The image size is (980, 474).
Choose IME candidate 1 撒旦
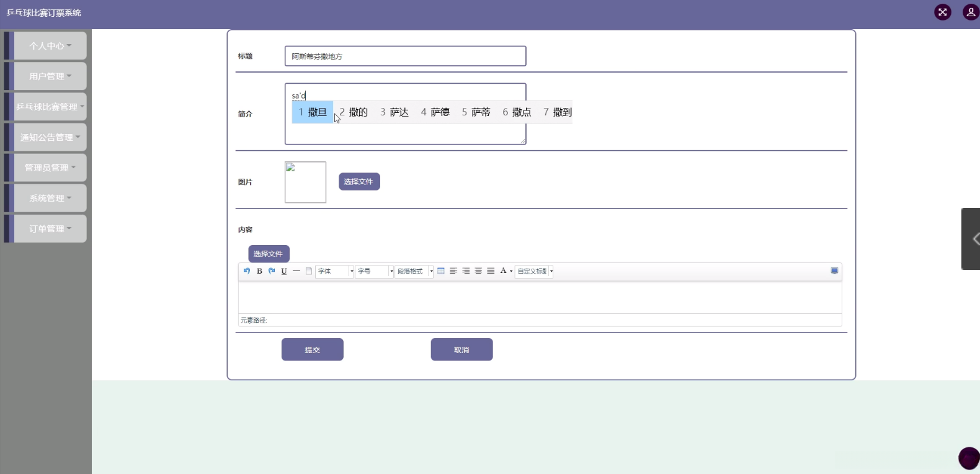[x=313, y=112]
